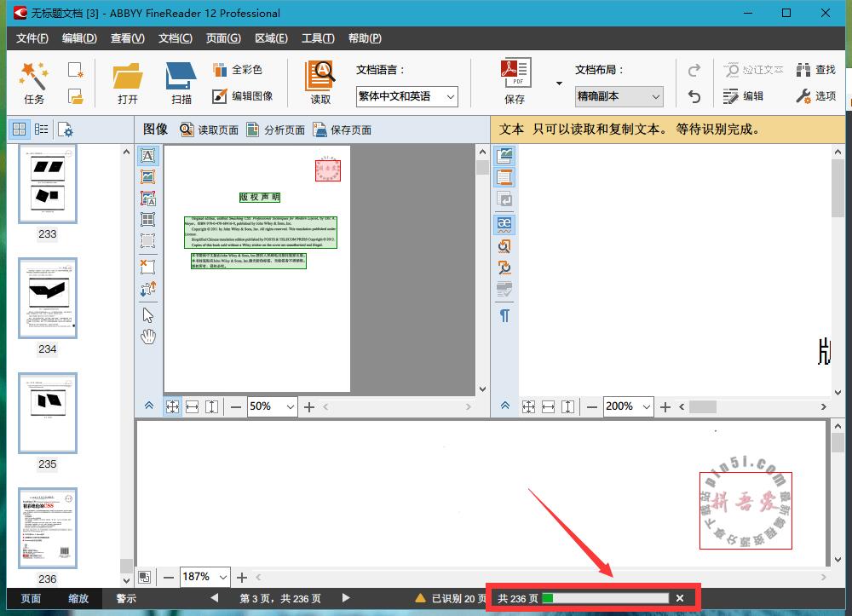
Task: Start scanning with 扫描 icon
Action: pos(181,83)
